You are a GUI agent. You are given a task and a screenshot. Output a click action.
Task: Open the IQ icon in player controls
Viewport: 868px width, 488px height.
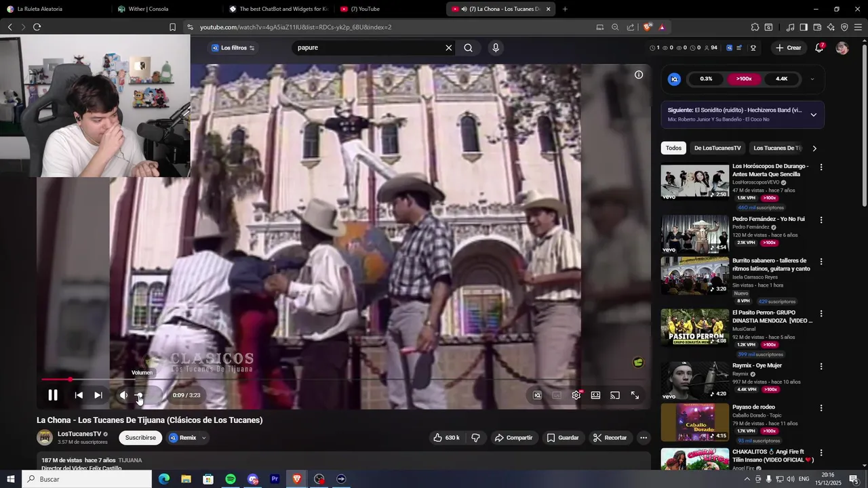pyautogui.click(x=537, y=395)
